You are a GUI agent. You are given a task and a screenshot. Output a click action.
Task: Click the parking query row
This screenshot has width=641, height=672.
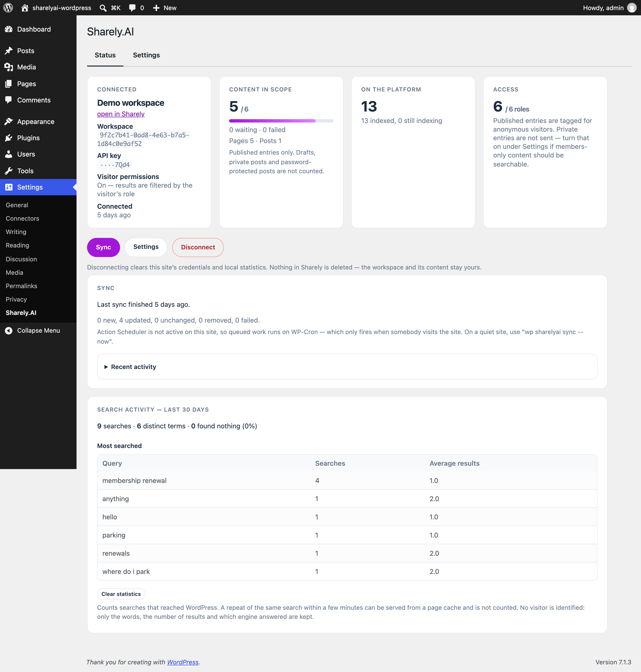click(347, 535)
